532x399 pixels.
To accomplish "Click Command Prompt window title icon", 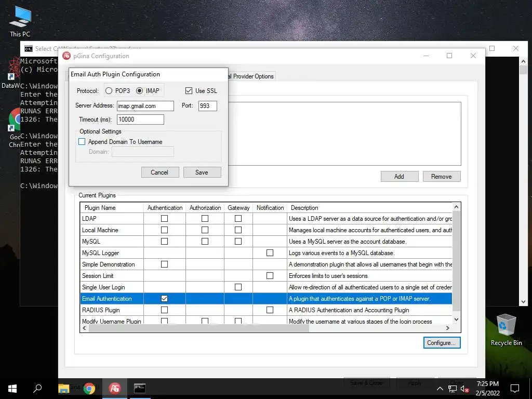I will pyautogui.click(x=29, y=49).
